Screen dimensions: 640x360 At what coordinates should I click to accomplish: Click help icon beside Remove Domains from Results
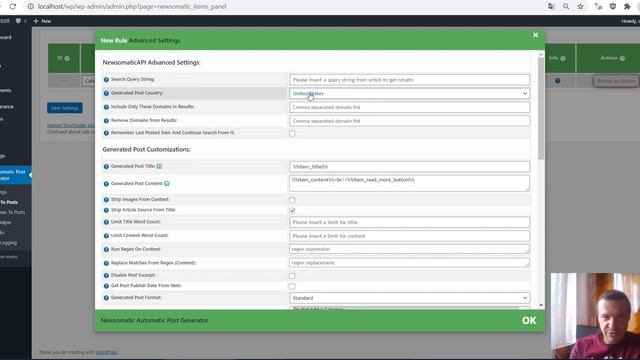coord(106,121)
